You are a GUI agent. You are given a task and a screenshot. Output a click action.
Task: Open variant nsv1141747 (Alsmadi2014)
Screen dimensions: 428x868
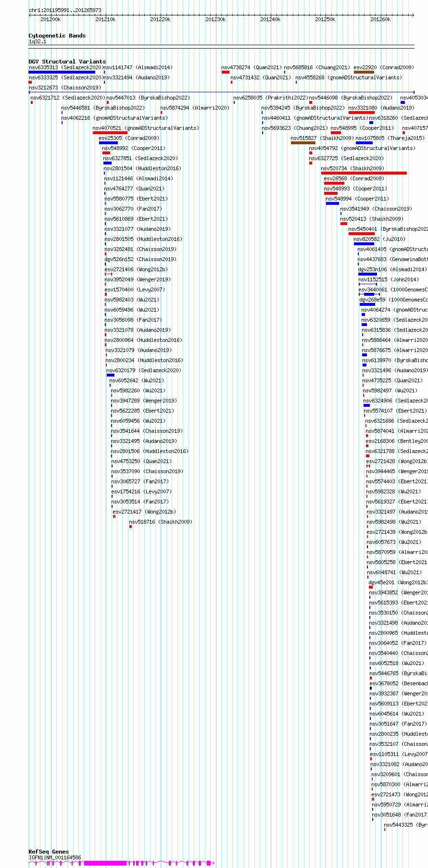tap(138, 67)
